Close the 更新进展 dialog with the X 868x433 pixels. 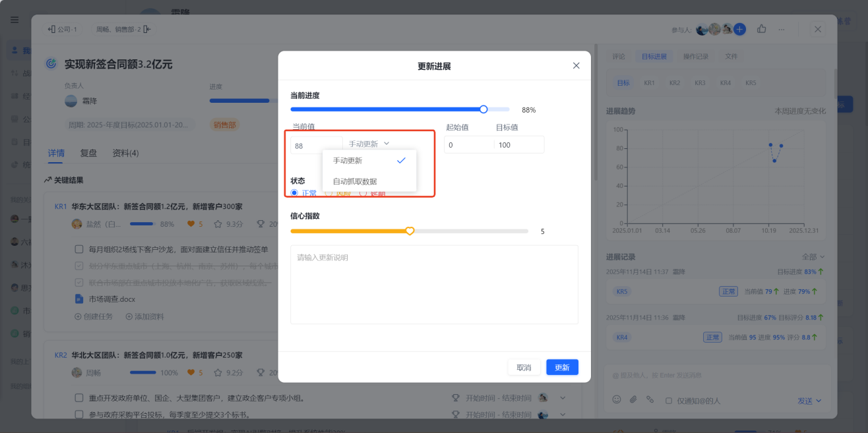[x=576, y=66]
